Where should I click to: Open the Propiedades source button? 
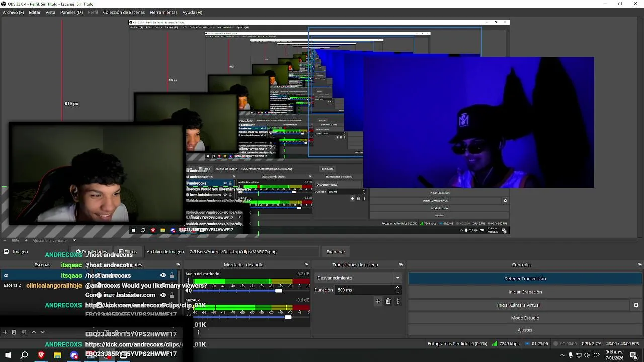point(92,252)
